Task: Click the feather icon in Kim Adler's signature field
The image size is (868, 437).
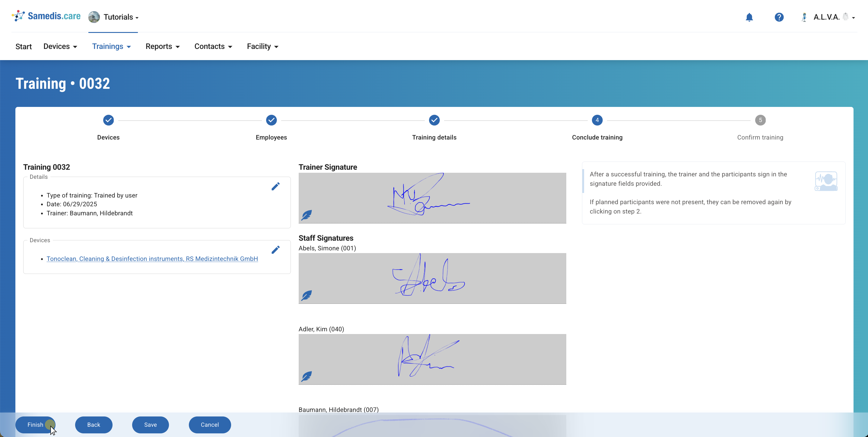Action: 307,376
